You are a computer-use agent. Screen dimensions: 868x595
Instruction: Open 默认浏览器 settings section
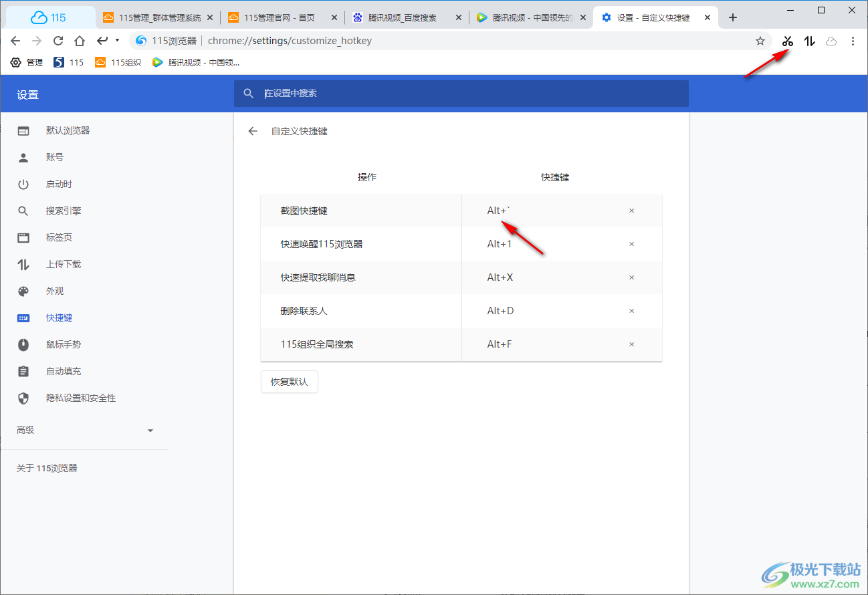pyautogui.click(x=68, y=130)
